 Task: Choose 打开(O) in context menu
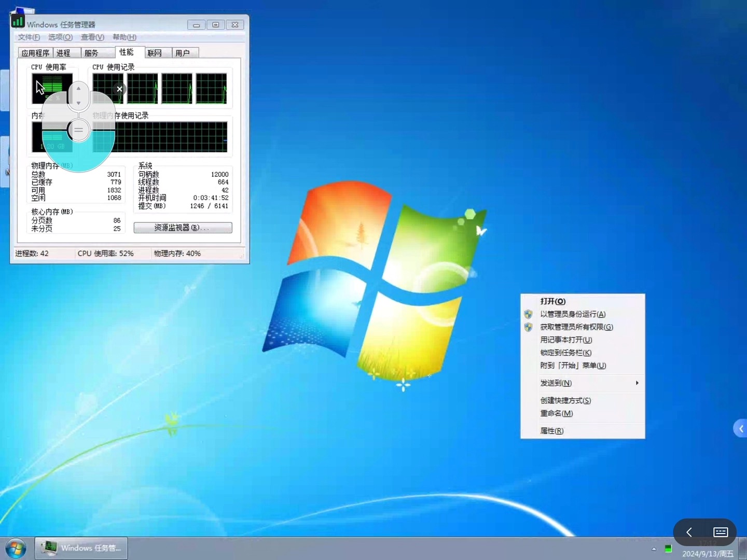[x=583, y=301]
